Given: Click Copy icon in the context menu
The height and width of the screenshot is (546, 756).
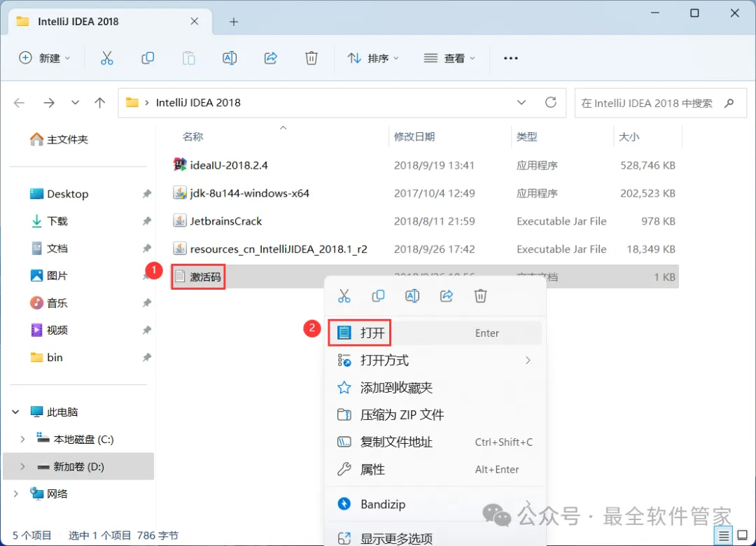Looking at the screenshot, I should point(378,295).
